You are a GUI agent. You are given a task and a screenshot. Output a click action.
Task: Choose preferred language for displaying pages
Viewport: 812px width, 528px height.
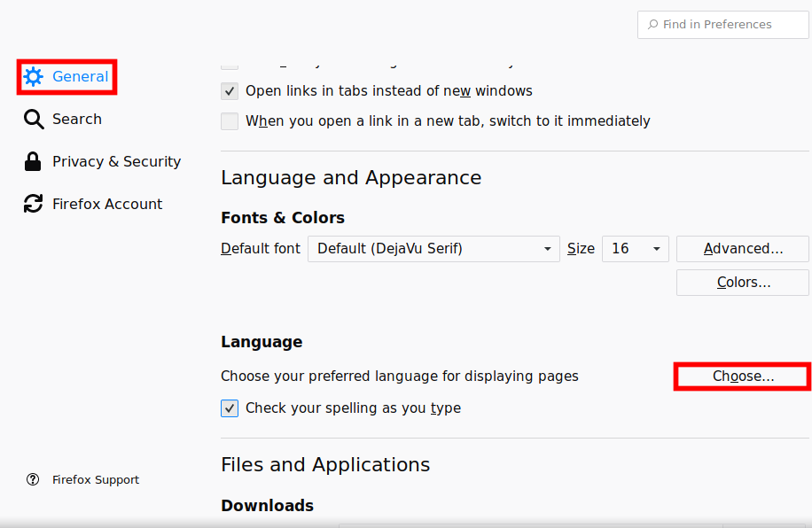743,377
